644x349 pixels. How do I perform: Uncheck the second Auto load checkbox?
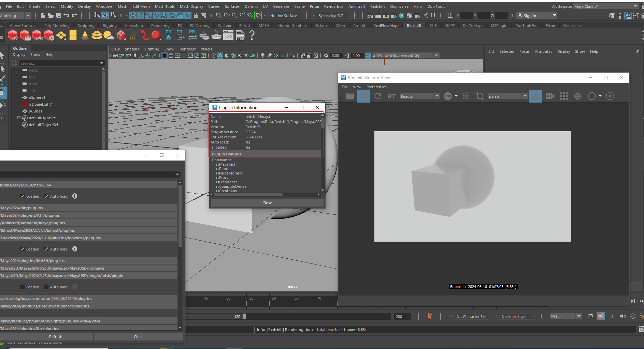pos(46,249)
